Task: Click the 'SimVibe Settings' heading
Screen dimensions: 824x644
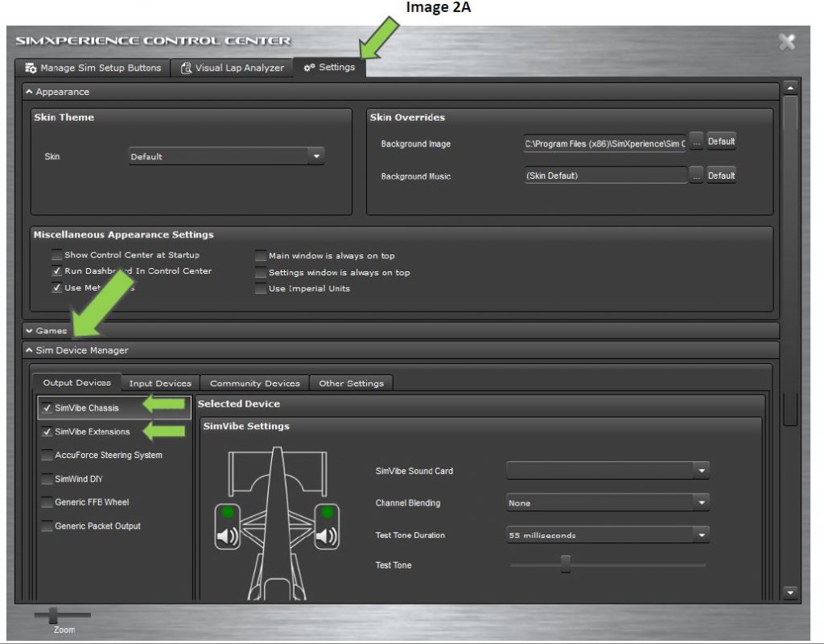Action: coord(246,427)
